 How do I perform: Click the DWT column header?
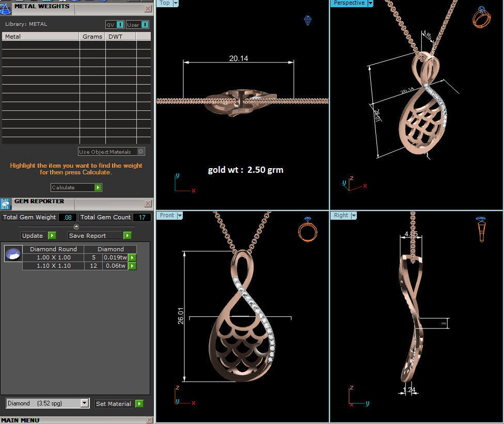(121, 36)
